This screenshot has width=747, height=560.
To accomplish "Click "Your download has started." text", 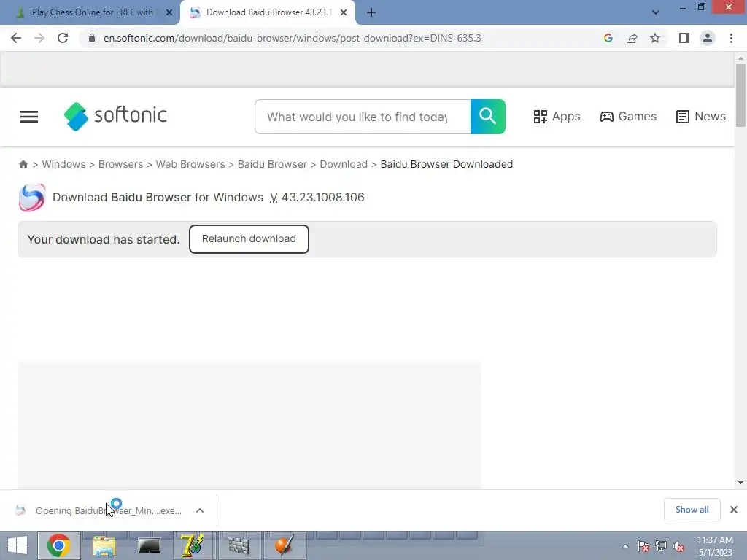I will (104, 239).
